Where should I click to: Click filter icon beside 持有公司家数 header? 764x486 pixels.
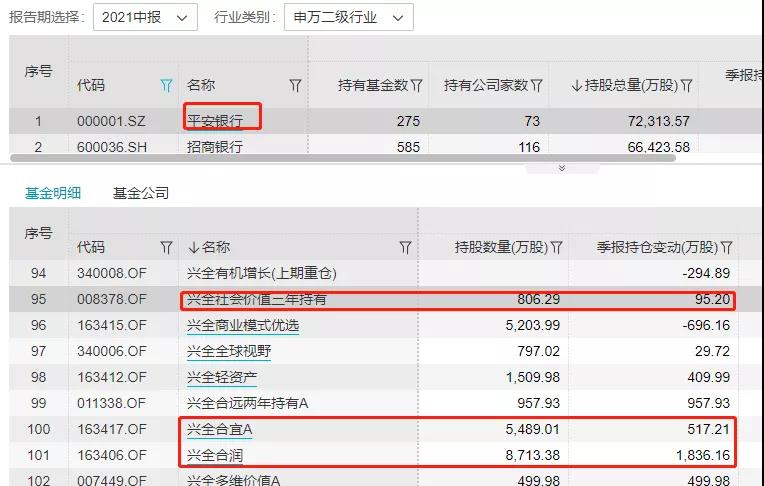coord(537,86)
